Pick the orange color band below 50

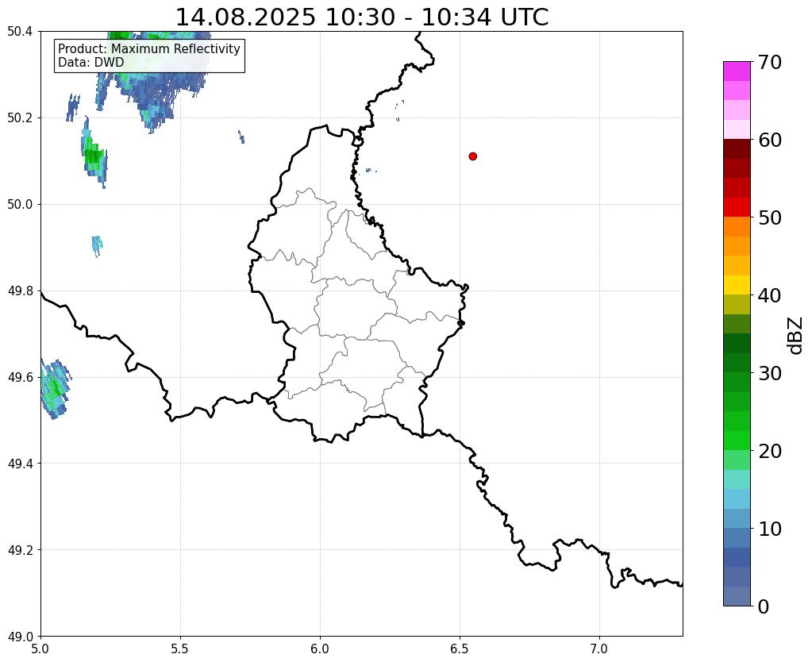[x=737, y=227]
